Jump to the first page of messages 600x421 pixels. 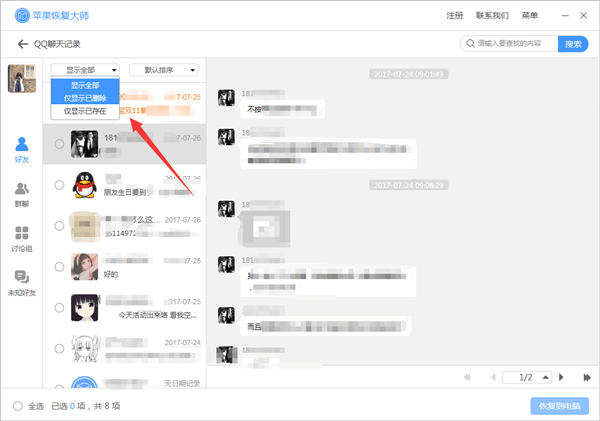point(467,377)
